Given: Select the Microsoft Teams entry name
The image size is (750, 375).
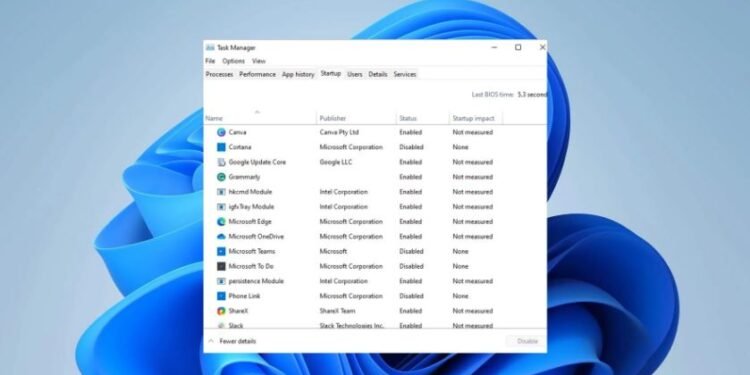Looking at the screenshot, I should point(252,251).
